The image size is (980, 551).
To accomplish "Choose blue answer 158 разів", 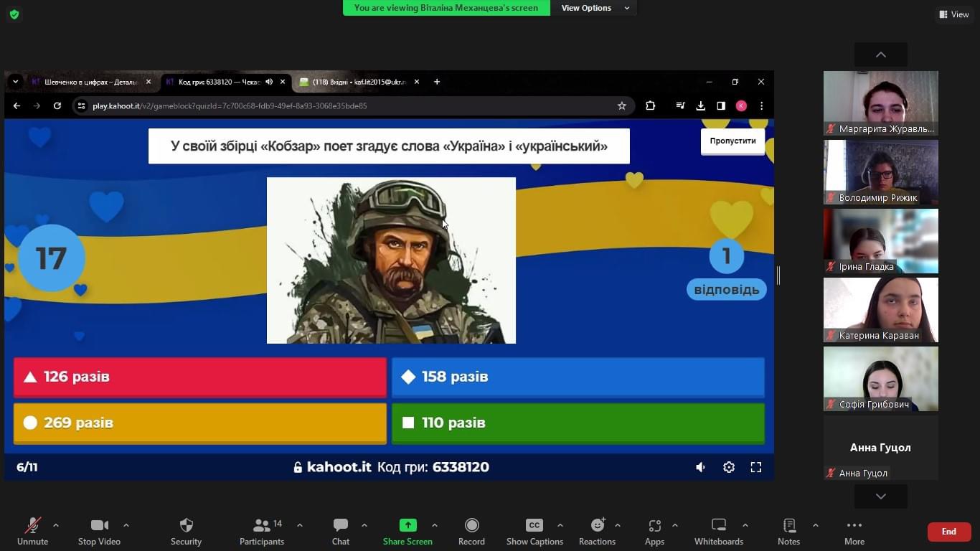I will 578,377.
